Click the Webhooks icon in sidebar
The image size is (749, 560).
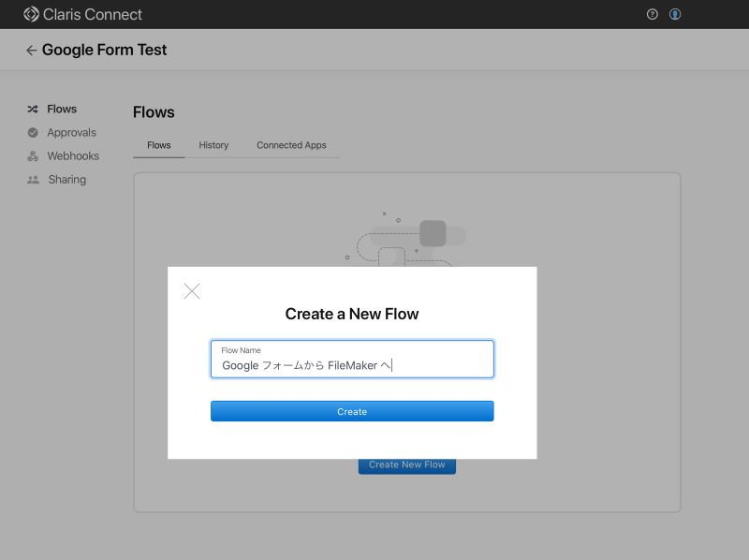[33, 155]
